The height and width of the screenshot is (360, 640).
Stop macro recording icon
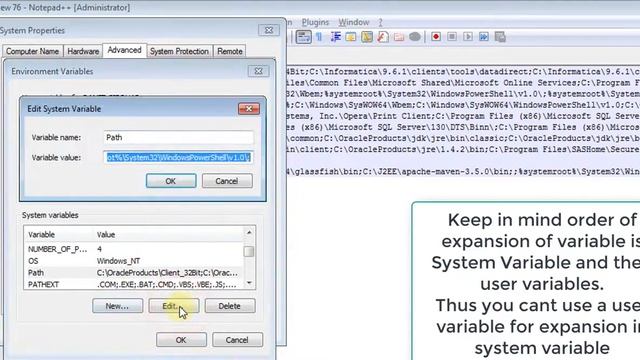point(452,37)
